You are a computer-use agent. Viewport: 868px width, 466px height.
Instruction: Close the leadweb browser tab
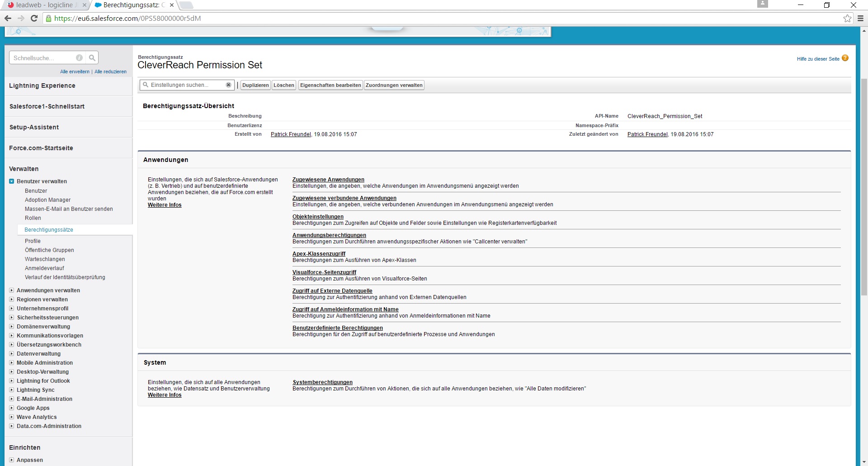[84, 5]
